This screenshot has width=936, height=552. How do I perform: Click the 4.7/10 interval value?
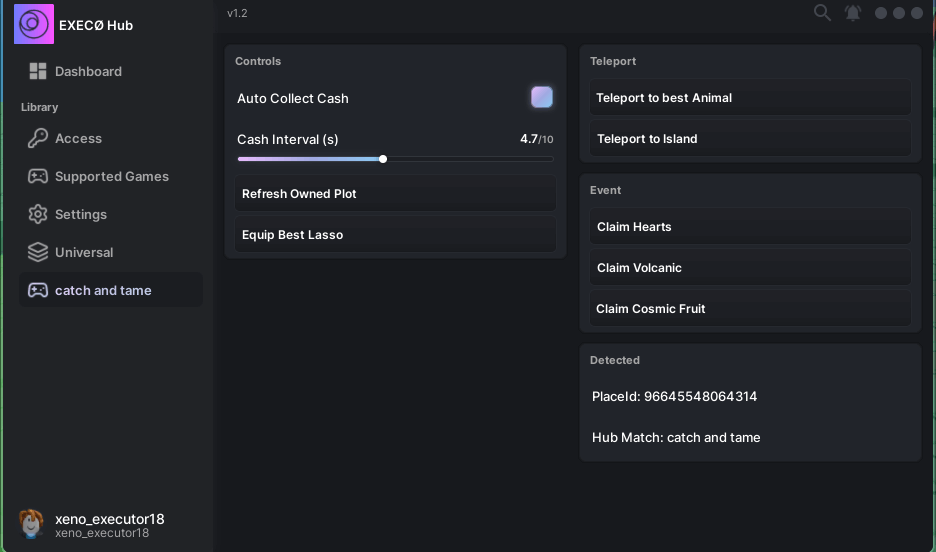(x=536, y=139)
